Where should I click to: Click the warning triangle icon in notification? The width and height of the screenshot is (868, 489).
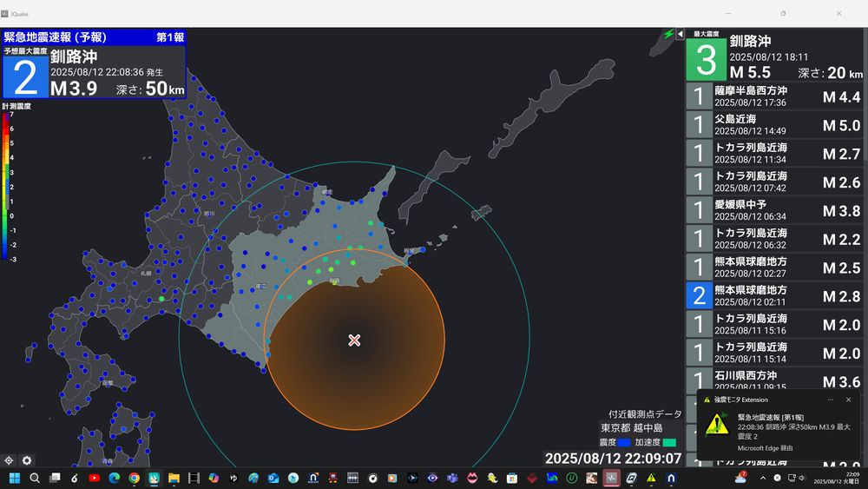click(717, 424)
